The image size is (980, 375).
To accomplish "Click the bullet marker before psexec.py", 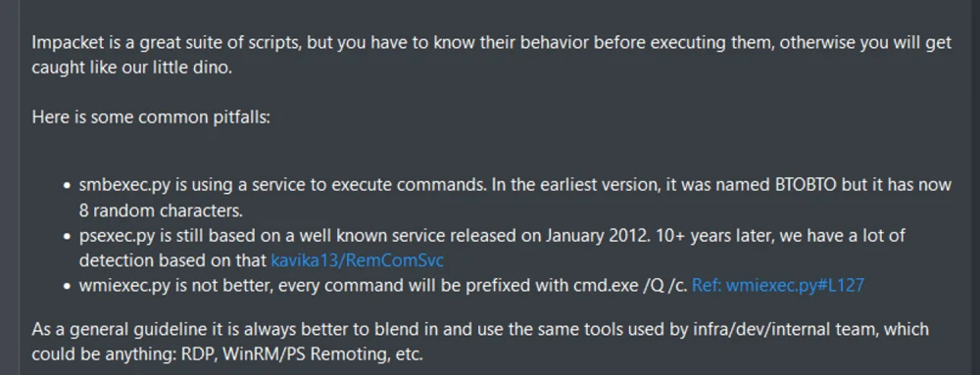I will pyautogui.click(x=69, y=237).
